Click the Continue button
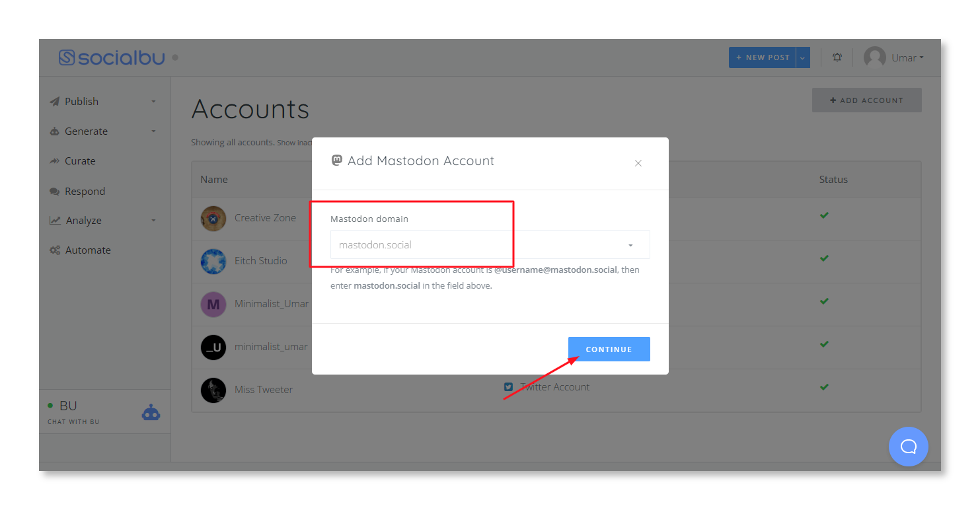 (x=609, y=349)
